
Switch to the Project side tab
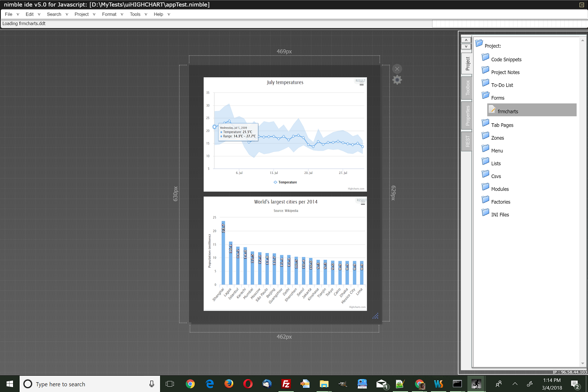coord(467,64)
